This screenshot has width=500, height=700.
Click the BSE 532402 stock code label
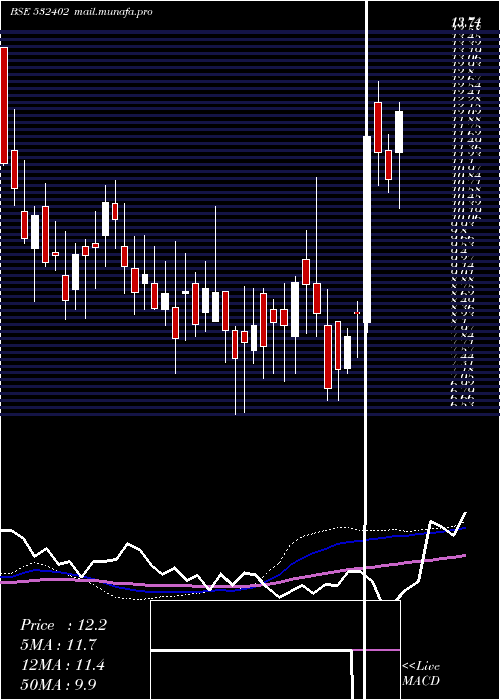click(39, 12)
